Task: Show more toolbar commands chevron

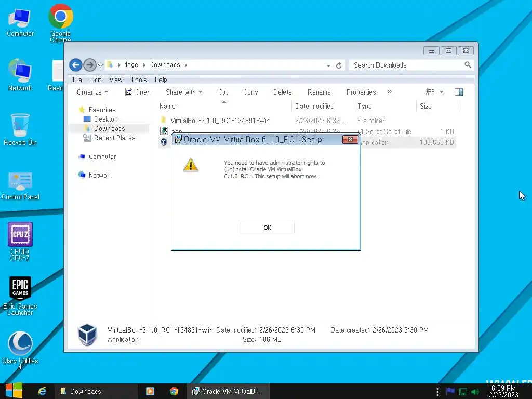Action: 390,92
